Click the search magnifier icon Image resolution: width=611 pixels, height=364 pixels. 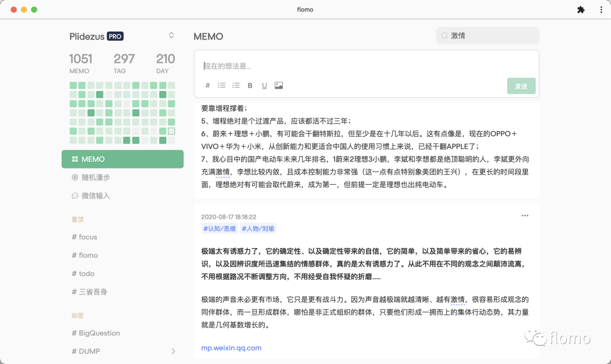444,36
